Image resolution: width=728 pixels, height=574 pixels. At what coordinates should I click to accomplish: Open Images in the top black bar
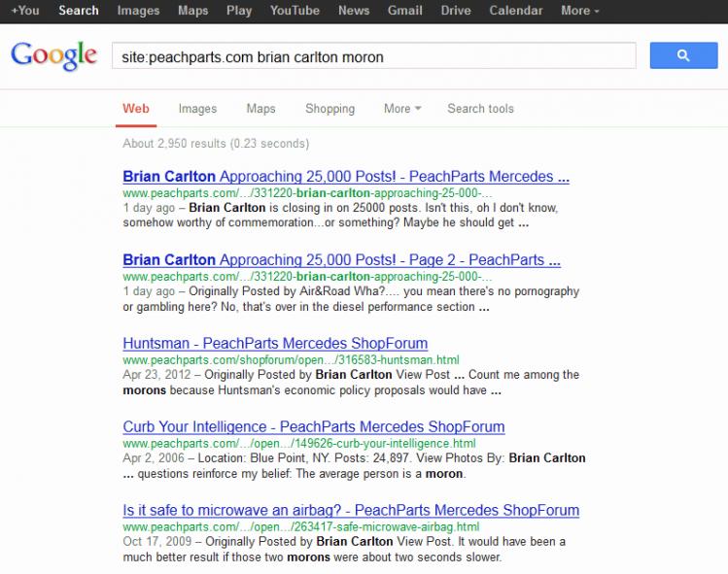138,11
